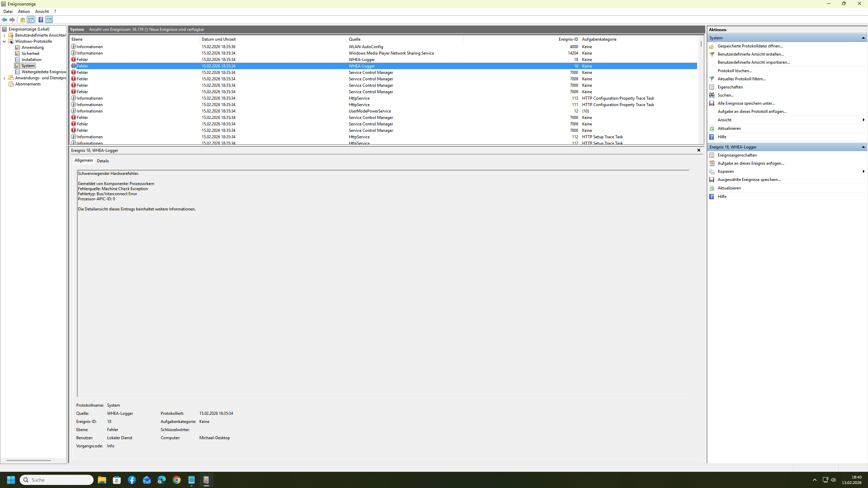
Task: Select the Sicherheit log in the tree
Action: [30, 54]
